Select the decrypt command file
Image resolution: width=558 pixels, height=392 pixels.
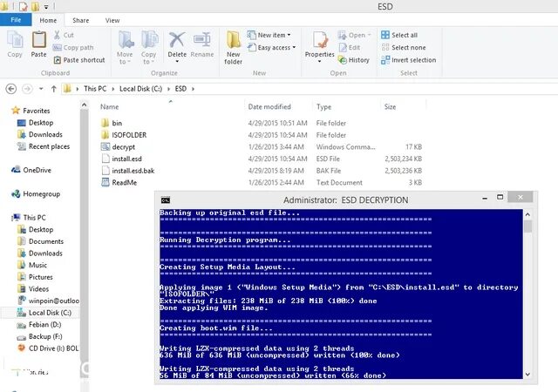(118, 147)
